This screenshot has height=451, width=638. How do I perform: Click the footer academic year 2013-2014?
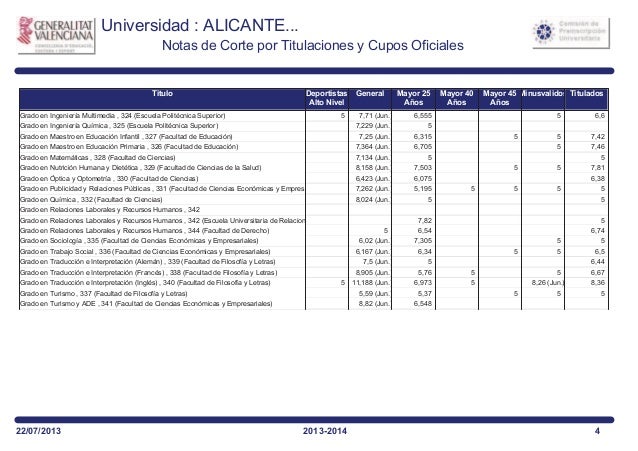tap(325, 431)
